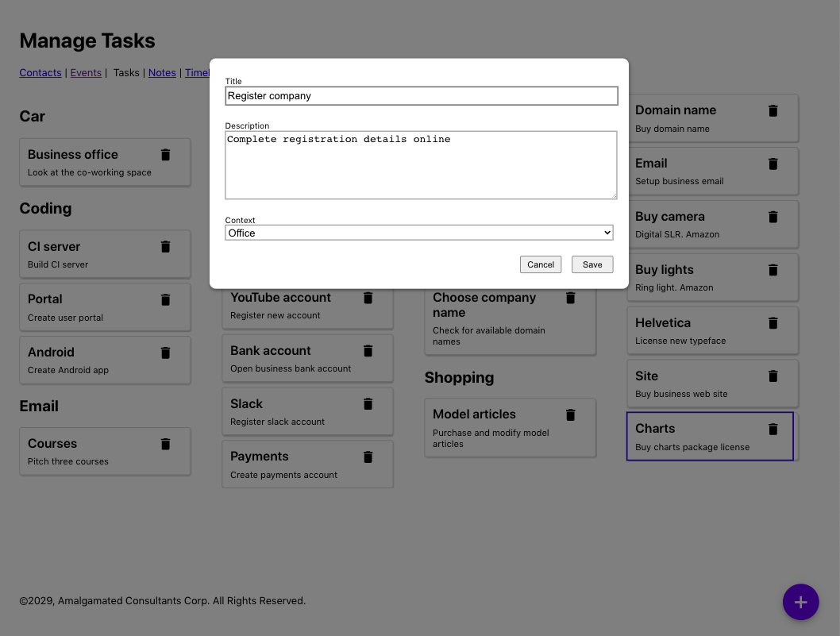This screenshot has height=636, width=840.
Task: Select the Bank account card title
Action: [271, 350]
